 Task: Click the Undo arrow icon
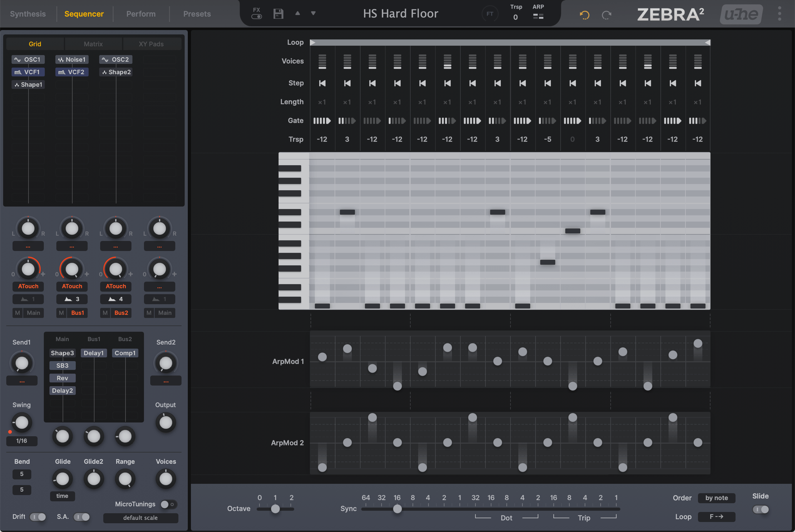(x=584, y=15)
